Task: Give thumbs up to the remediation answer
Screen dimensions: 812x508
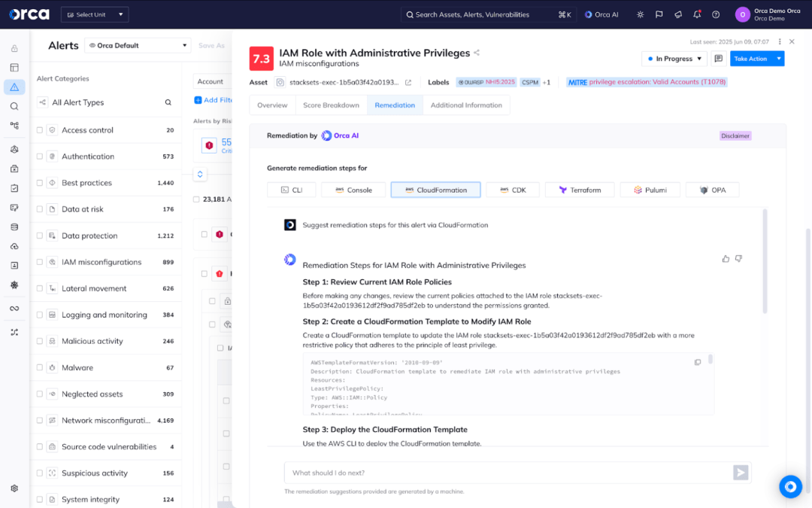Action: tap(726, 259)
